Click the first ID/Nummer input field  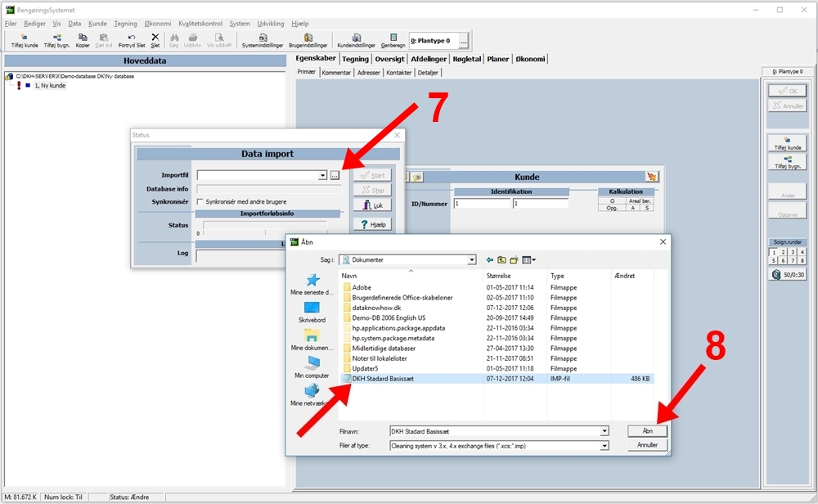[482, 204]
